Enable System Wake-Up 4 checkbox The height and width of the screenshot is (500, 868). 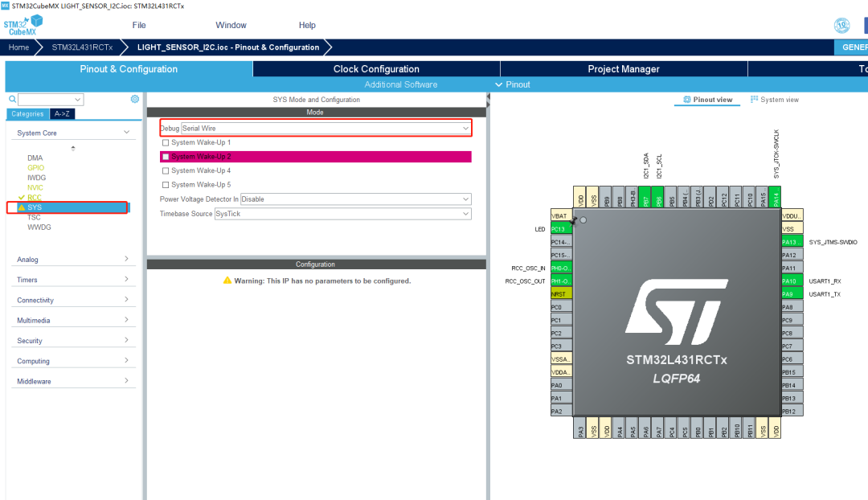pyautogui.click(x=166, y=170)
